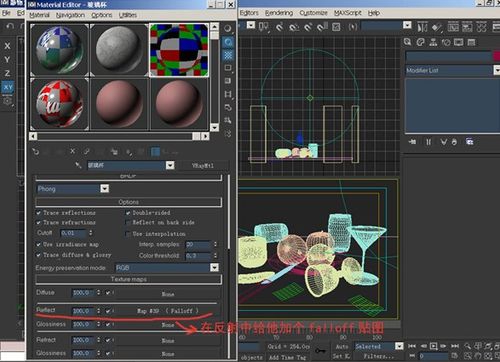Open the Material menu

pyautogui.click(x=39, y=15)
